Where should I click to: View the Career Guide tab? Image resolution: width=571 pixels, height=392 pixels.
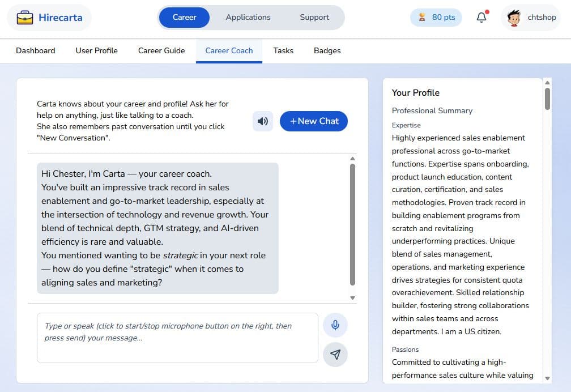point(161,50)
